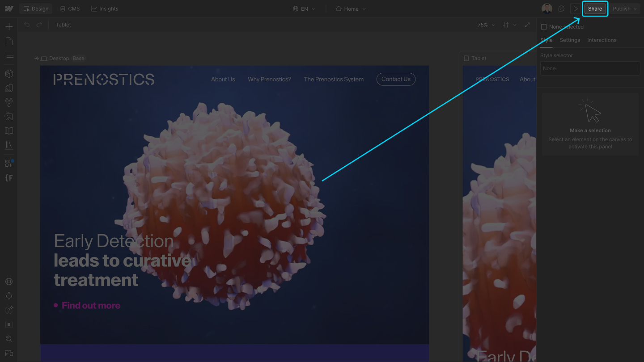Open the 75% zoom dropdown

click(486, 25)
